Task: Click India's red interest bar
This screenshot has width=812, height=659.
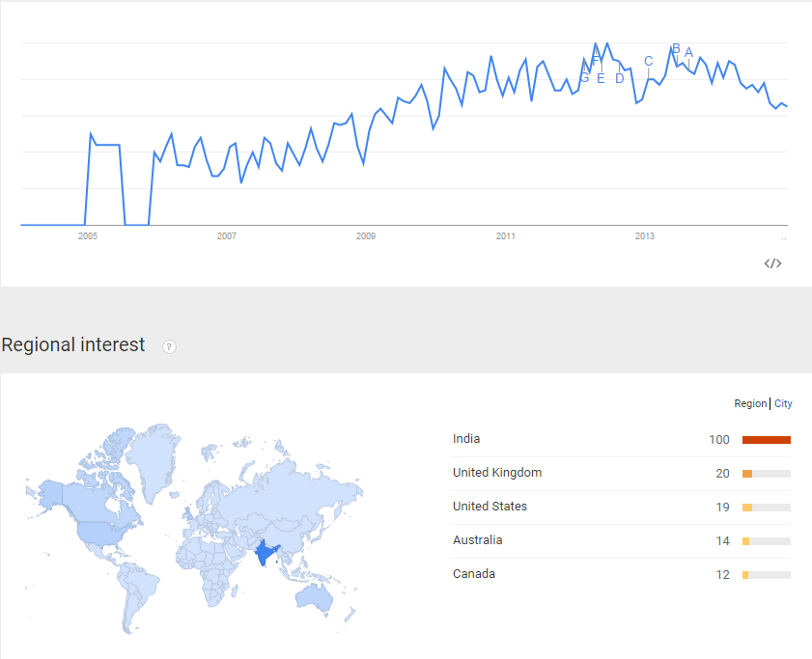Action: coord(767,440)
